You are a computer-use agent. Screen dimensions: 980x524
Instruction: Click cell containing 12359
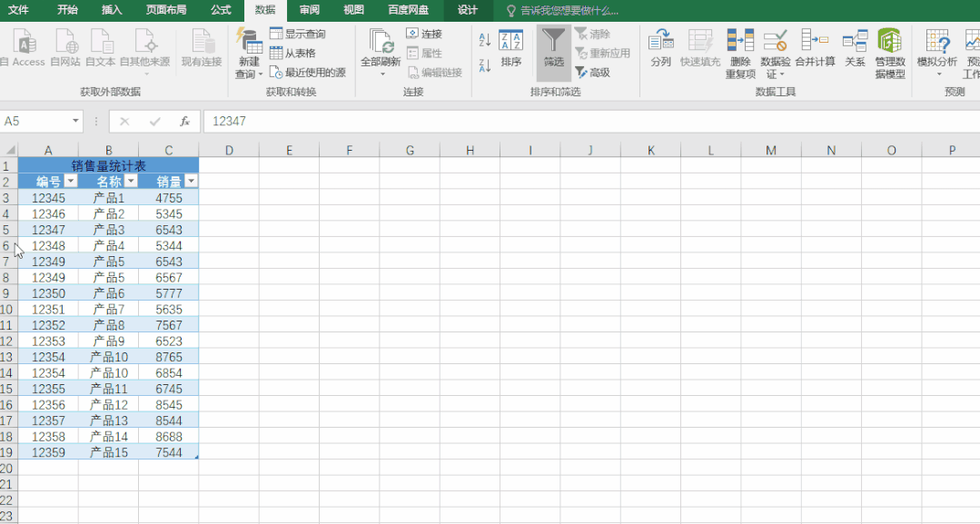click(x=48, y=453)
